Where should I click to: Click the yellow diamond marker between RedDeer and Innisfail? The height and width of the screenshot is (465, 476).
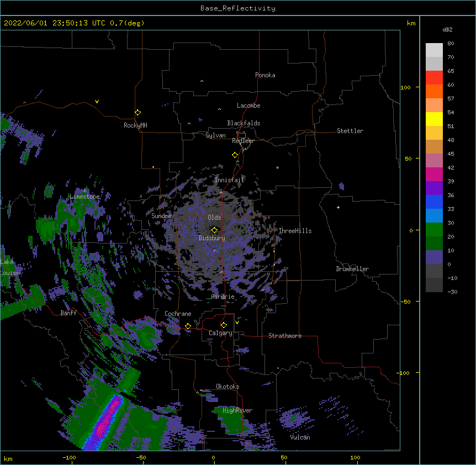click(x=235, y=155)
